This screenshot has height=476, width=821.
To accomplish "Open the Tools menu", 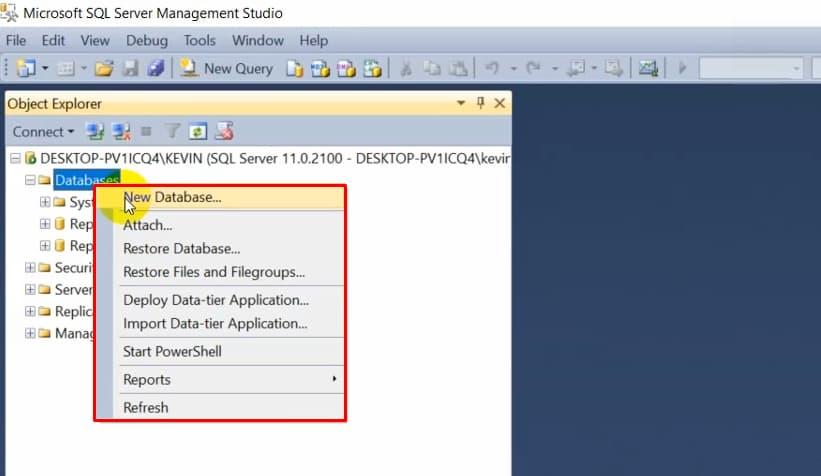I will pos(199,40).
